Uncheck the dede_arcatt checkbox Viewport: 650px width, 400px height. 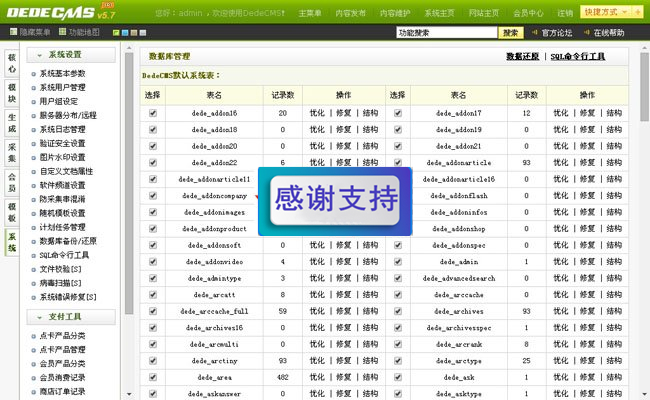(153, 295)
